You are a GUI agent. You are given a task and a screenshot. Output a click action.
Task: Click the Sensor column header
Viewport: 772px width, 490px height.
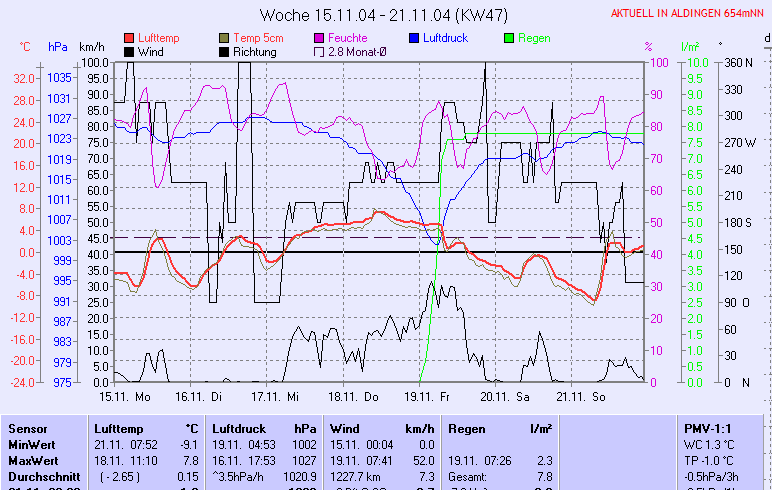(27, 428)
